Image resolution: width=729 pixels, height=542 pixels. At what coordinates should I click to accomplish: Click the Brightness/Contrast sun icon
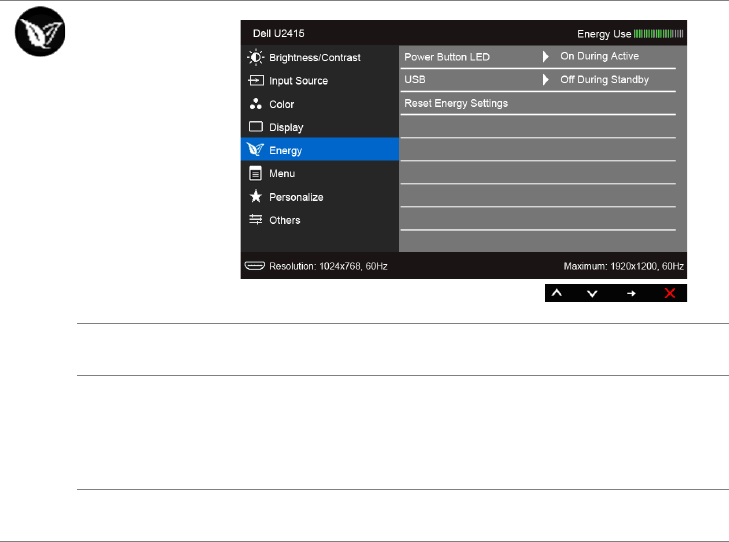click(x=255, y=57)
